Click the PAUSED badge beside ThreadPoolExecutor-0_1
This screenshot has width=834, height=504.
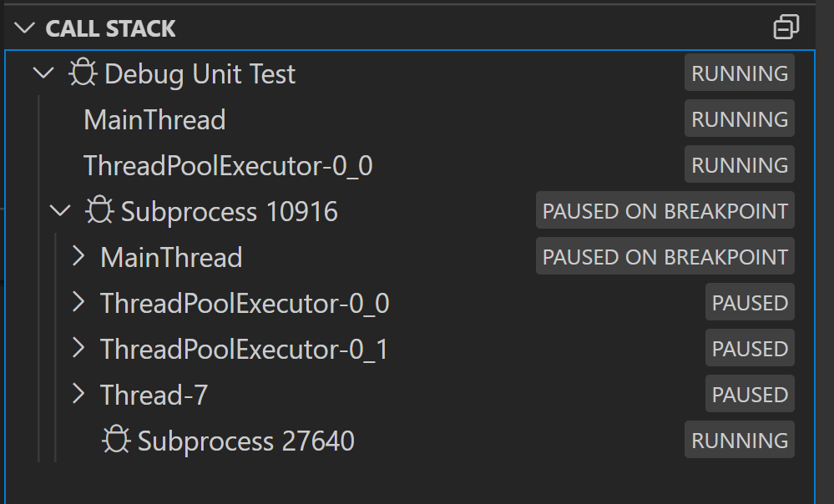click(x=749, y=348)
